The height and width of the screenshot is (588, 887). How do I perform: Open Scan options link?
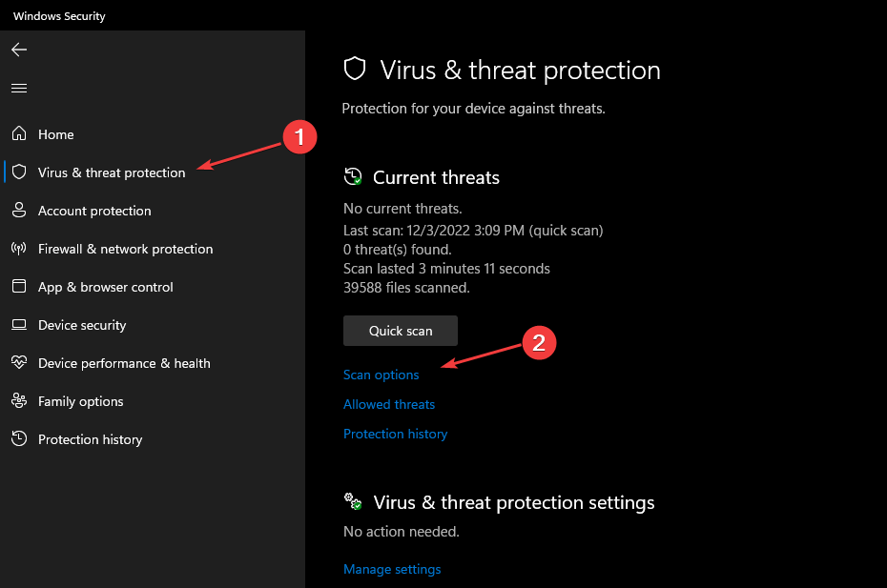click(x=382, y=375)
